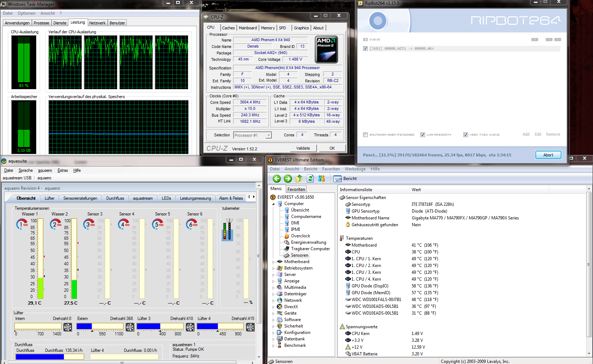
Task: Open the Bericht report wizard in EVEREST
Action: 345,179
